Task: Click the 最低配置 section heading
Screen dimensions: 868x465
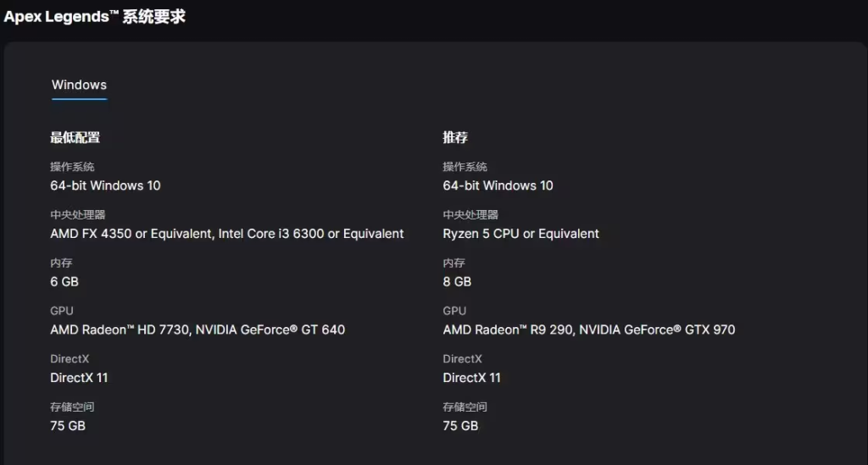Action: click(x=75, y=137)
